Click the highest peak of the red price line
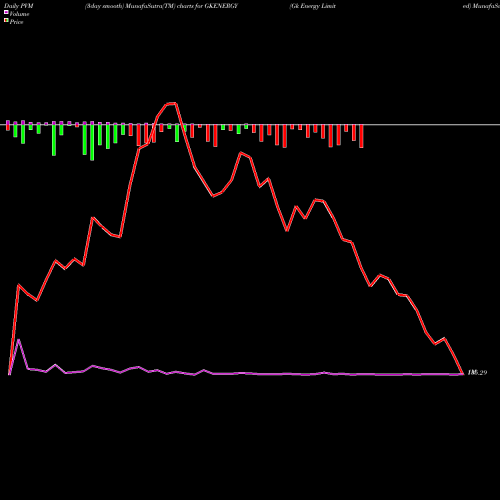Screen dimensions: 500x500 pos(172,103)
